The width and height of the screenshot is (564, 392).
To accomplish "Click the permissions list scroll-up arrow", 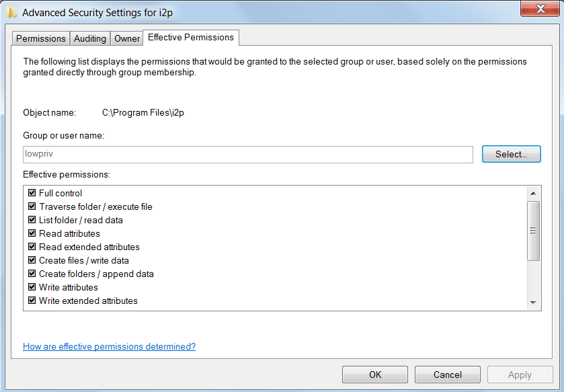I will [x=534, y=194].
